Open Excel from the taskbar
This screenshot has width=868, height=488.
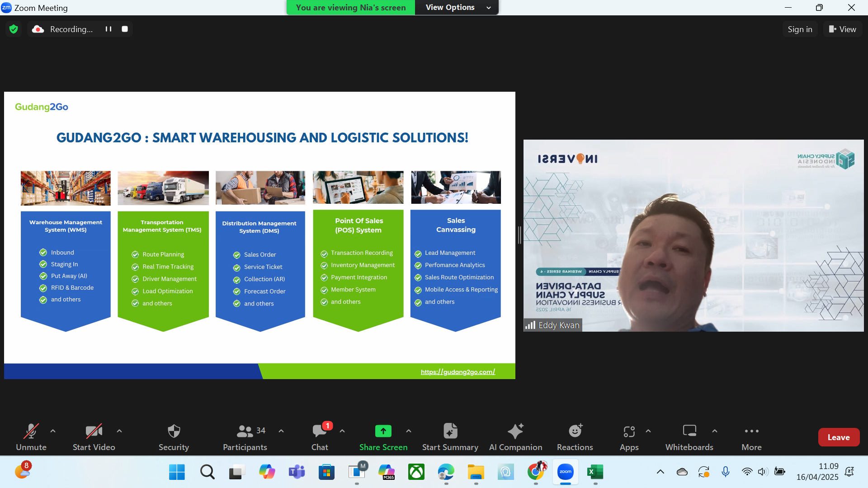tap(595, 472)
